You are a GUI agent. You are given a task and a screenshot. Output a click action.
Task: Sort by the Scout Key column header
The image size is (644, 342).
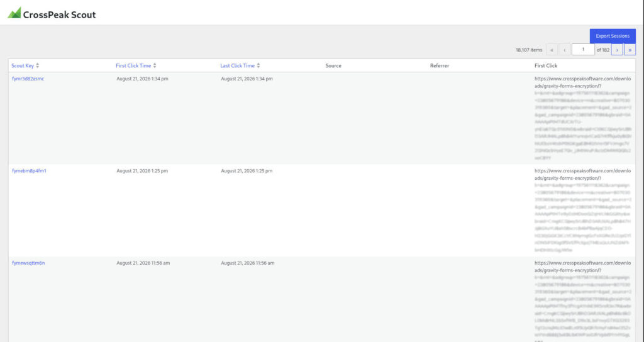pyautogui.click(x=23, y=65)
